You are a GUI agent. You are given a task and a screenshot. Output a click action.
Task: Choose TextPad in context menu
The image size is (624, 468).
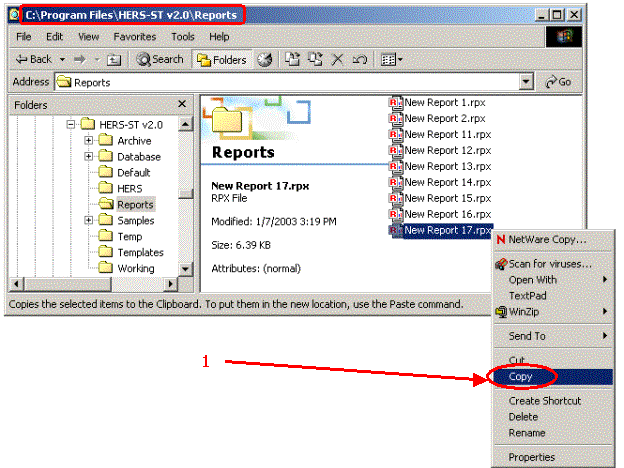coord(552,296)
